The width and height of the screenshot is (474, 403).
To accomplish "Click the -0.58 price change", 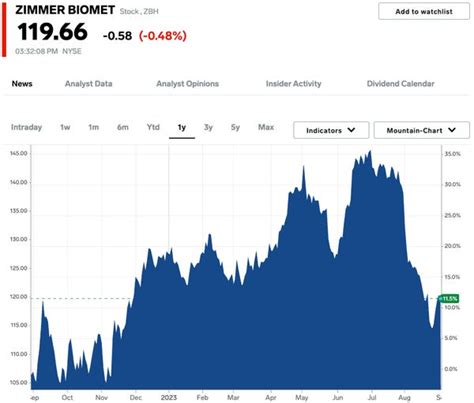I will coord(117,36).
